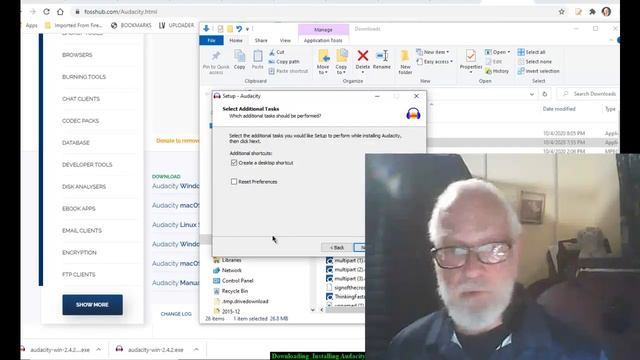Image resolution: width=640 pixels, height=360 pixels.
Task: Click Select none in the ribbon
Action: (x=534, y=62)
